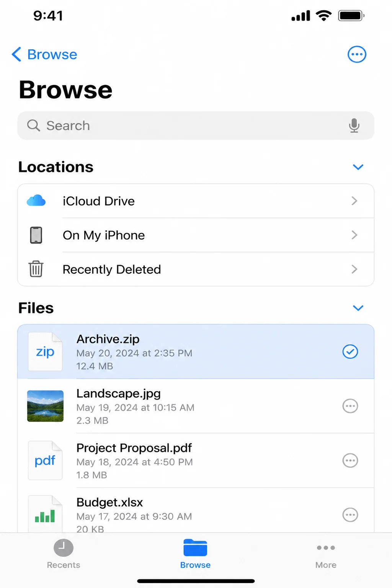Screen dimensions: 392x588
Task: Tap the date May 17, 2024 at 9:30 AM
Action: 134,516
